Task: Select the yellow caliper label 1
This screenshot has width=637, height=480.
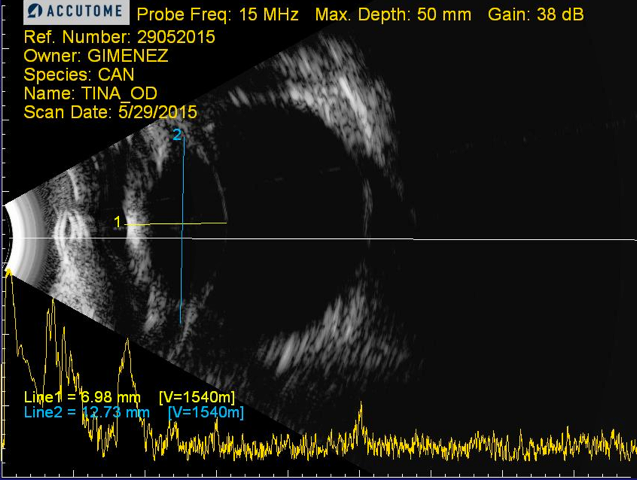Action: (x=118, y=222)
